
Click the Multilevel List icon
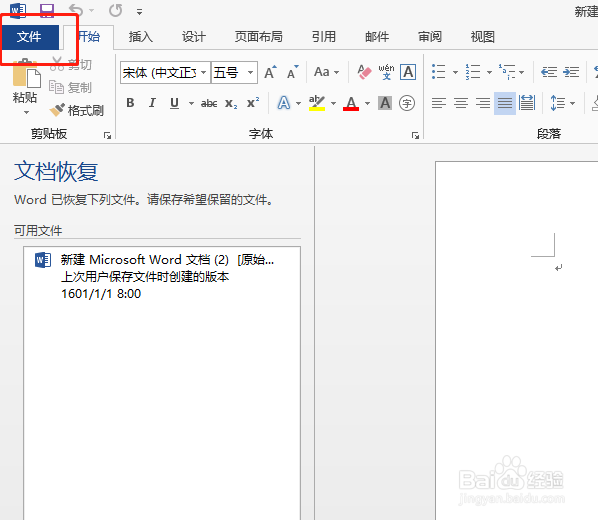507,72
